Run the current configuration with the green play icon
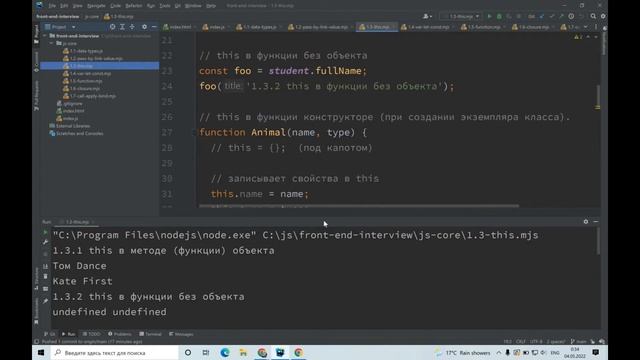This screenshot has width=640, height=360. click(489, 16)
